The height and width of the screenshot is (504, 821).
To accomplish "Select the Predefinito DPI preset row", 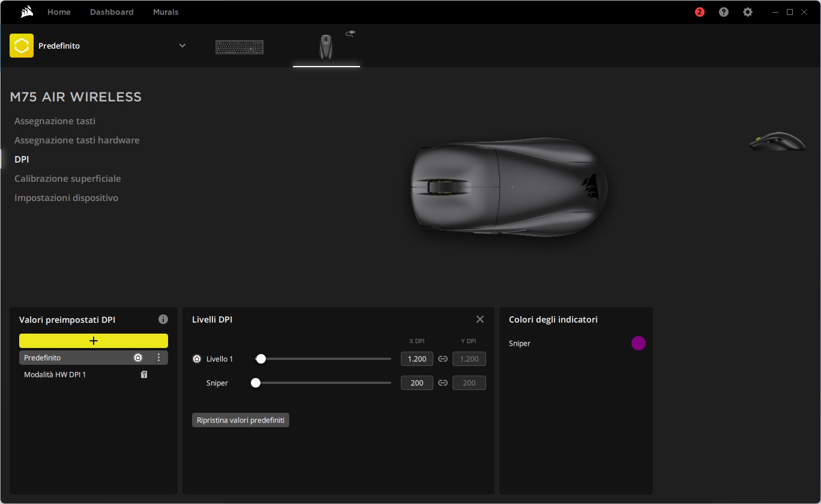I will (x=94, y=358).
